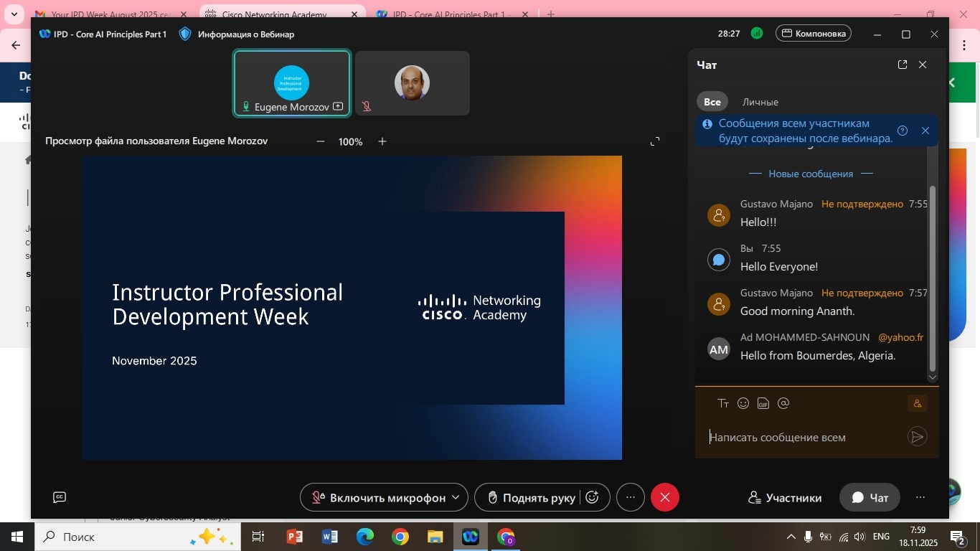Open text formatting options in chat
Image resolution: width=980 pixels, height=551 pixels.
click(x=723, y=403)
